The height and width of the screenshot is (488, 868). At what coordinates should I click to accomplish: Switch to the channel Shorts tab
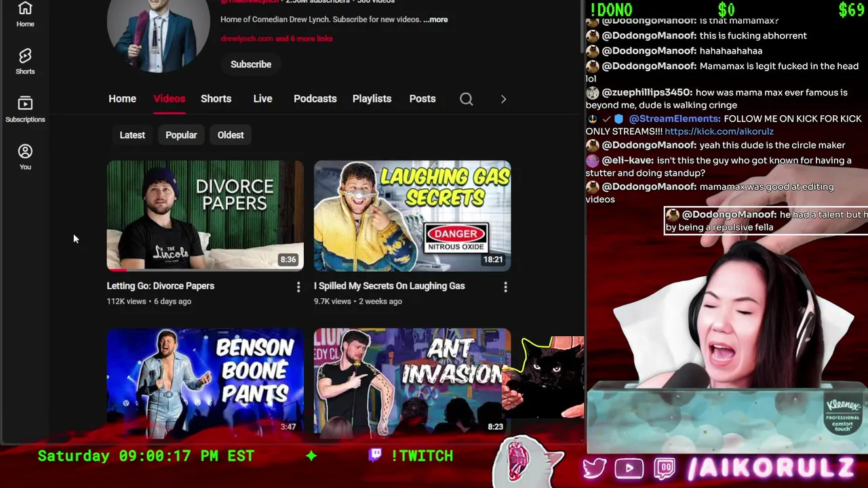coord(216,99)
